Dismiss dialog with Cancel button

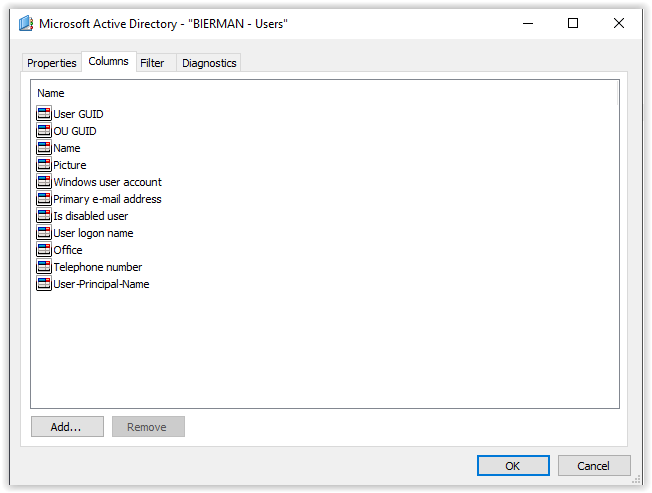[594, 466]
